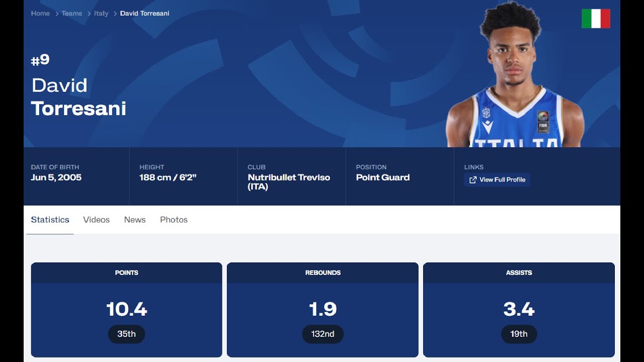Click the David Torresani player photo
The width and height of the screenshot is (644, 362).
tap(515, 74)
